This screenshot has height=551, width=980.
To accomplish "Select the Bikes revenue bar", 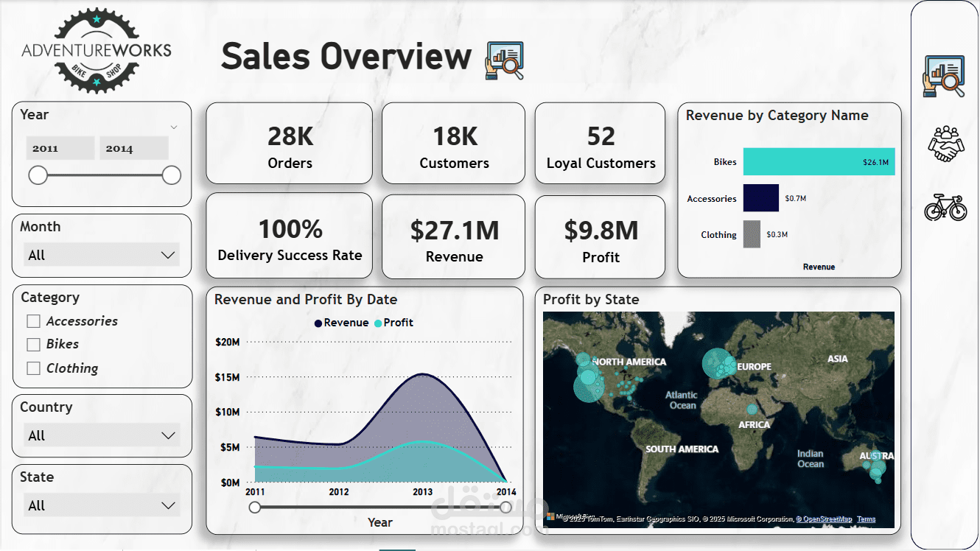I will coord(819,162).
